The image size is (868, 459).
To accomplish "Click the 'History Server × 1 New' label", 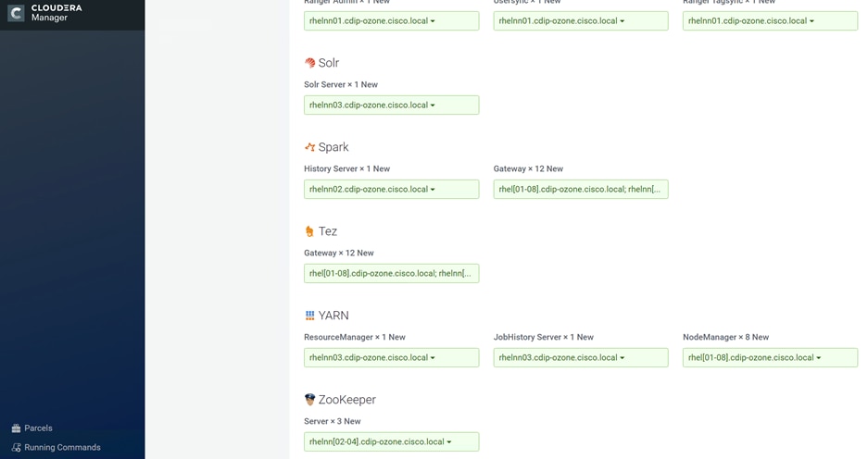I will click(x=346, y=168).
